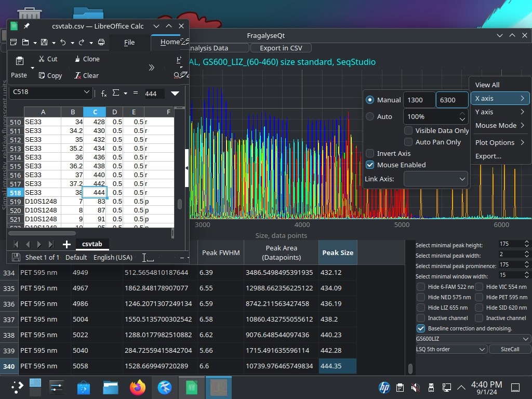Click the manual X axis minimum field 1300
This screenshot has width=532, height=399.
click(419, 100)
